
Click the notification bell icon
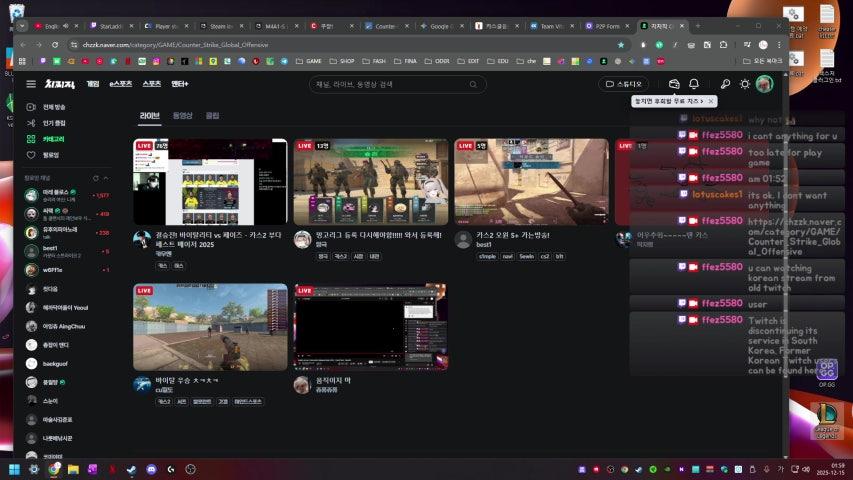[694, 84]
